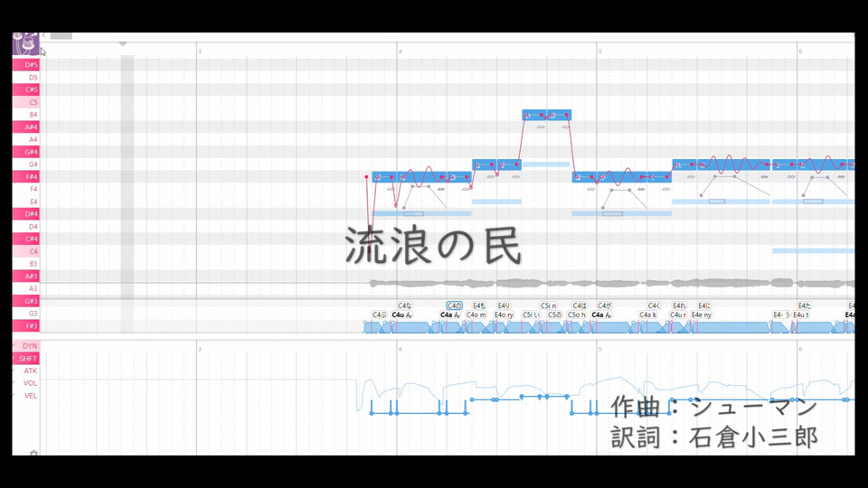Select the VEL parameter tab
Viewport: 868px width, 488px height.
pyautogui.click(x=26, y=396)
